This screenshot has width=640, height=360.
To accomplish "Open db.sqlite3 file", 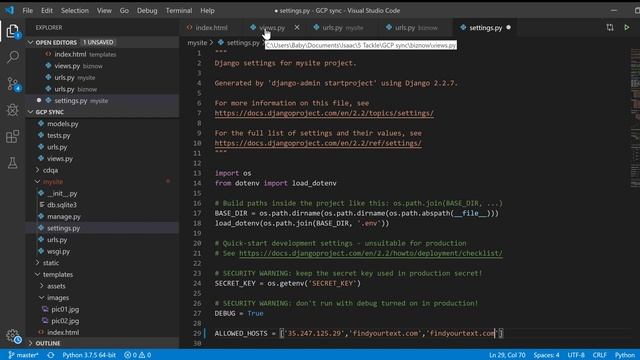I will 102,205.
